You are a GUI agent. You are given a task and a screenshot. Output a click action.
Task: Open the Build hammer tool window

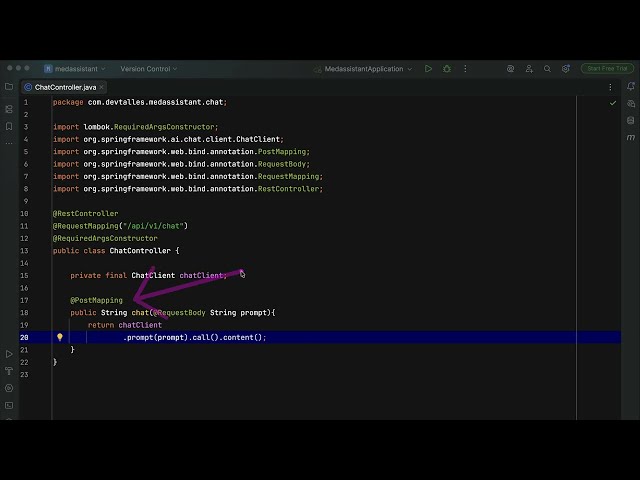pos(9,371)
